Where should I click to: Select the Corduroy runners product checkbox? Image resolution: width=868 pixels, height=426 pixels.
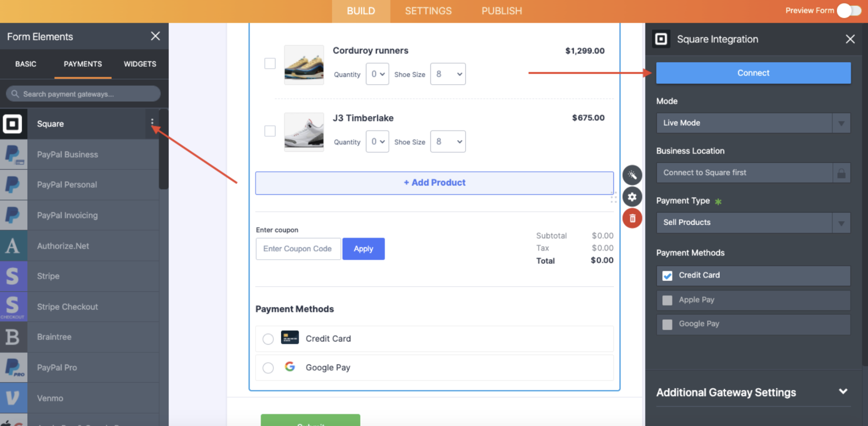click(270, 63)
